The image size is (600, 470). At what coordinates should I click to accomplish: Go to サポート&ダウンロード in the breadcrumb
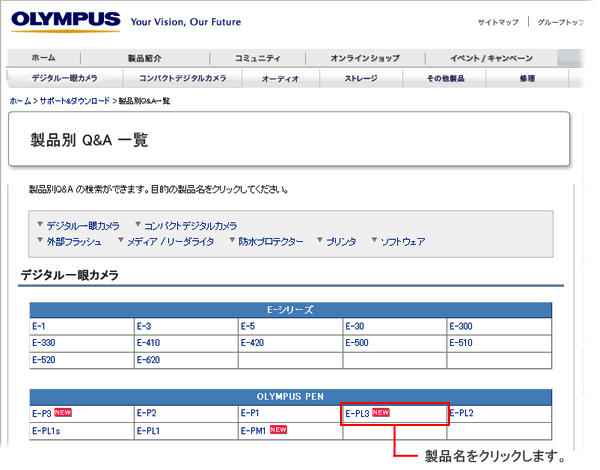(x=75, y=101)
